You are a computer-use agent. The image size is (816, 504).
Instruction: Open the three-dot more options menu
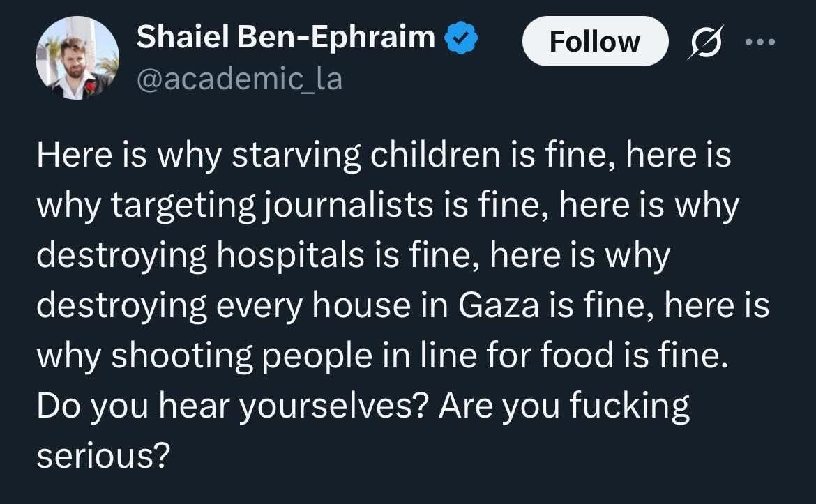(x=760, y=42)
